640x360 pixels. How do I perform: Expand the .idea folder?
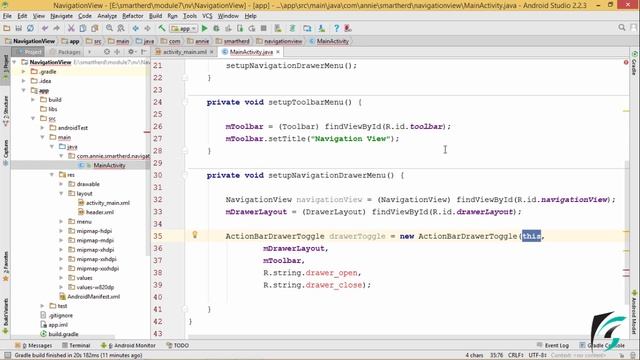click(24, 81)
